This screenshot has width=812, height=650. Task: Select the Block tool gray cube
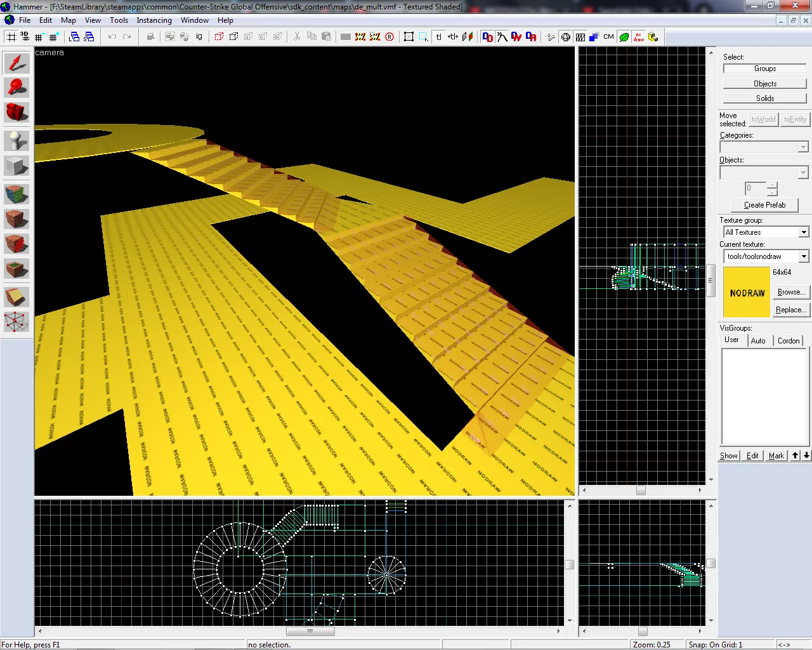tap(16, 166)
